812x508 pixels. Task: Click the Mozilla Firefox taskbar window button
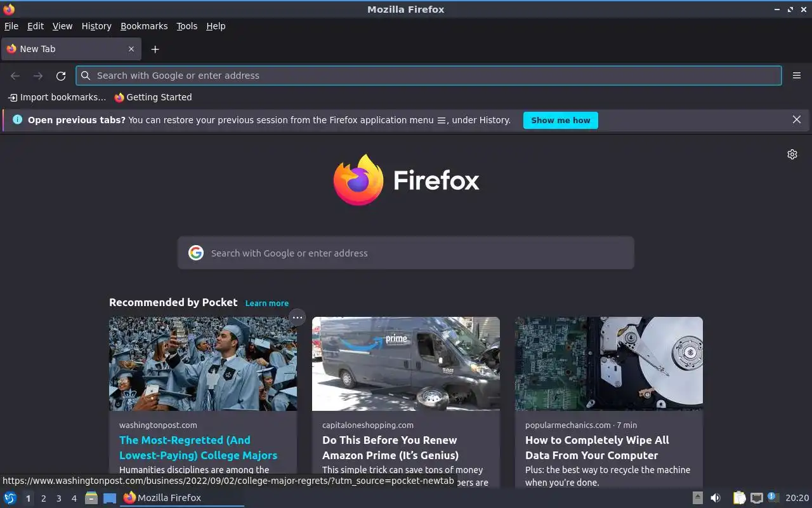(x=182, y=498)
